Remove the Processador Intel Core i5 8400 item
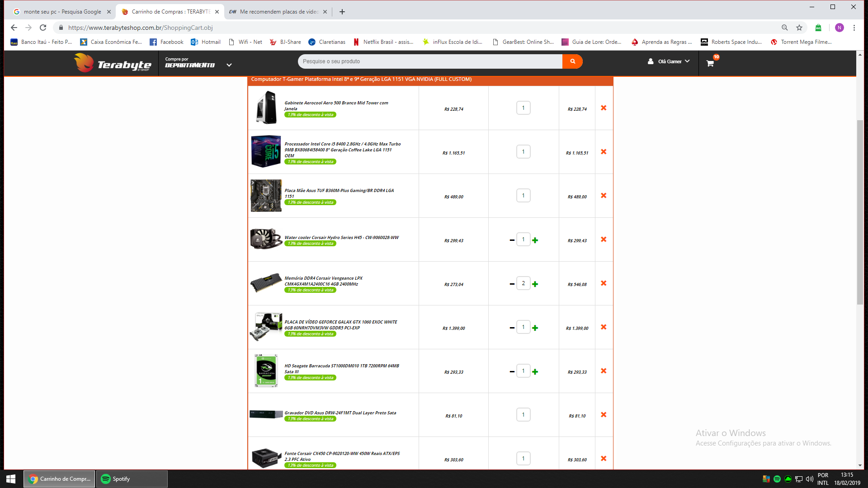Viewport: 868px width, 488px height. pyautogui.click(x=604, y=152)
